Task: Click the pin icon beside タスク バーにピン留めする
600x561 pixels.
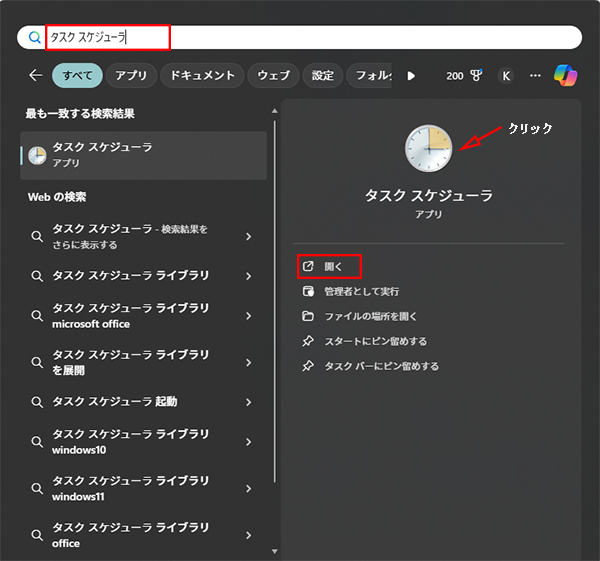Action: (x=308, y=366)
